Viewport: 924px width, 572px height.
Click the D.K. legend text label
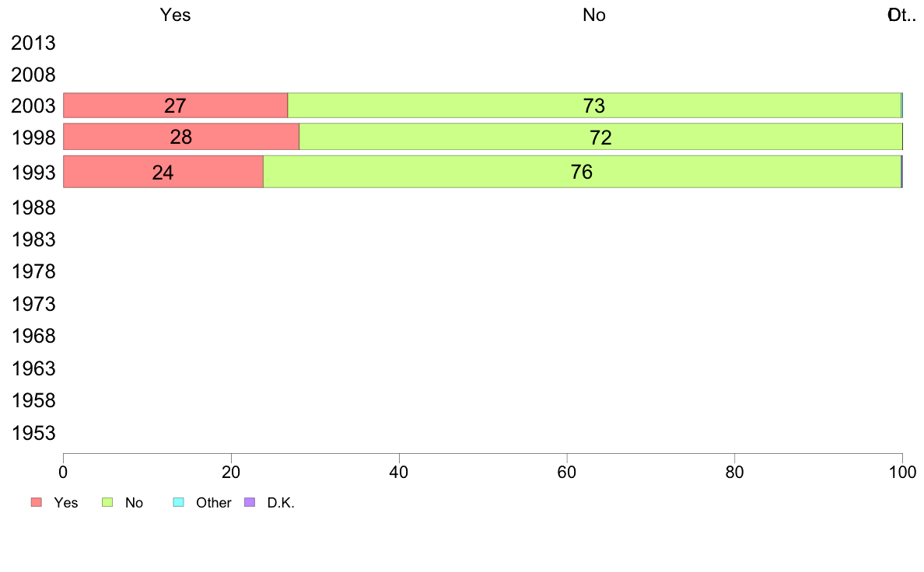click(281, 503)
